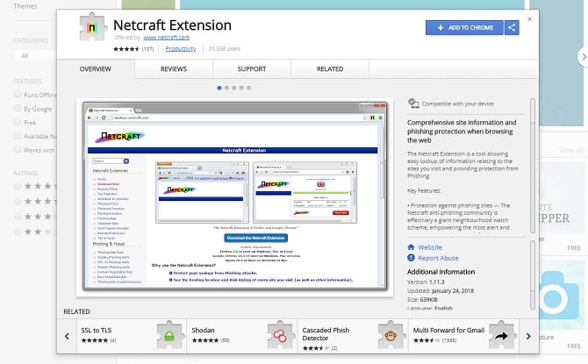
Task: Toggle the Works with checkbox in the sidebar
Action: click(18, 150)
